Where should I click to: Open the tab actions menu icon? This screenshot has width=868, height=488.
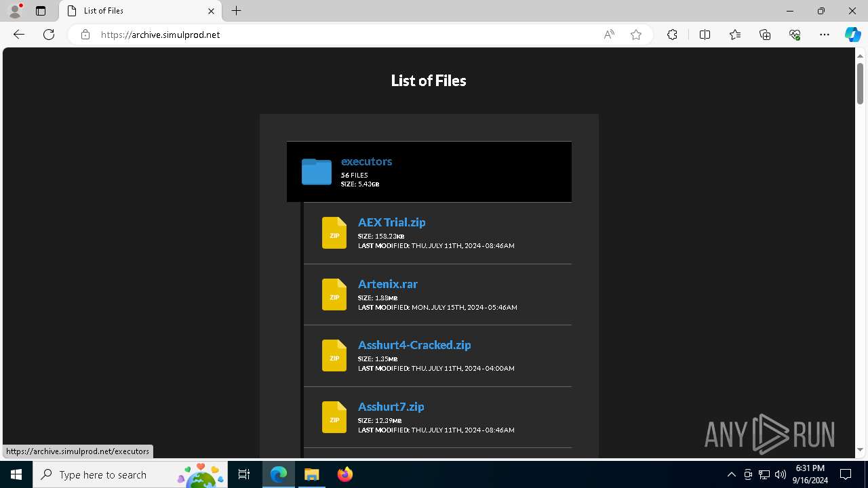click(x=41, y=11)
